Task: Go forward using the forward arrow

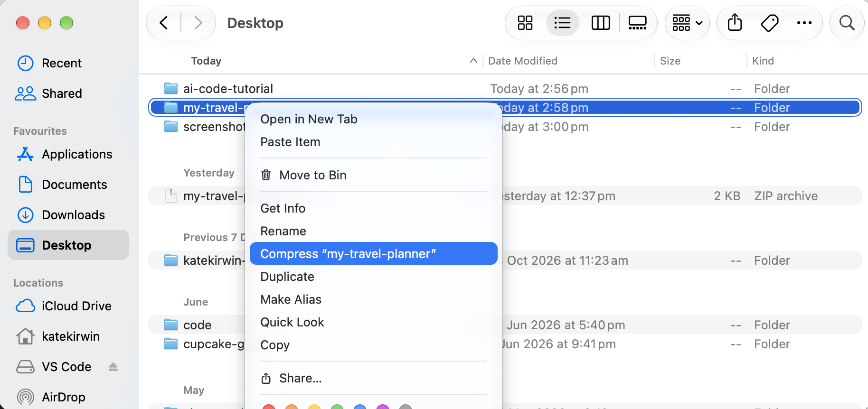Action: click(x=198, y=23)
